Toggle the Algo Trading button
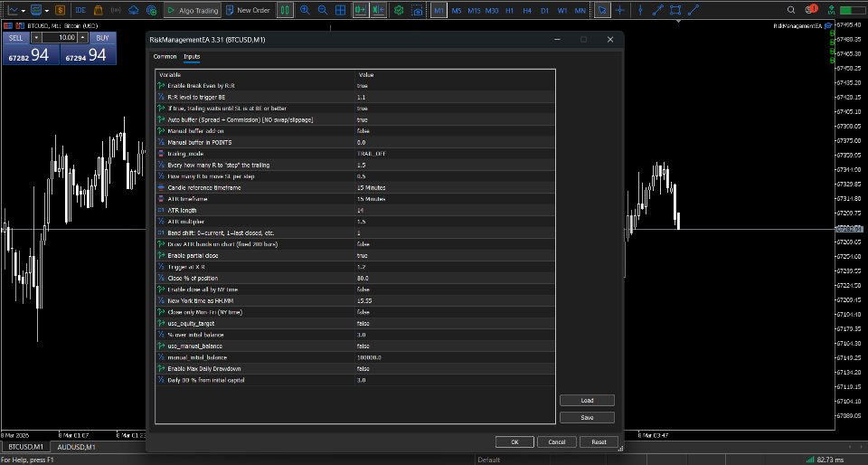Screen dimensions: 868x465 [193, 10]
